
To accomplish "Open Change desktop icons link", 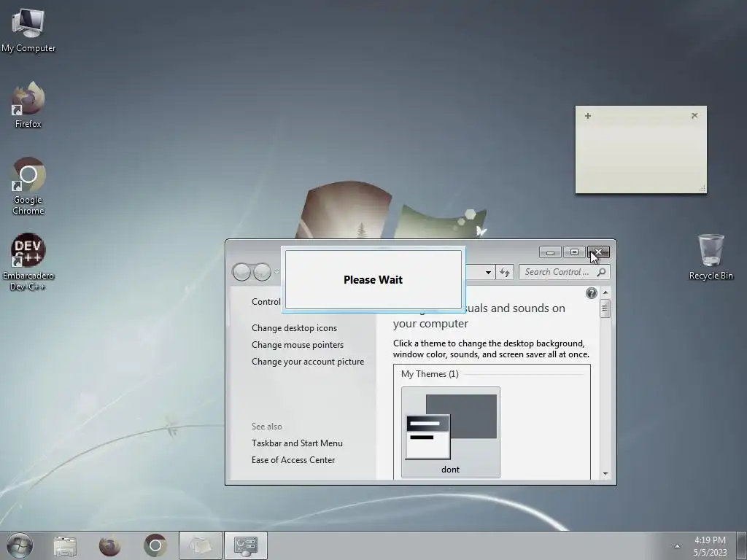I will (x=294, y=328).
